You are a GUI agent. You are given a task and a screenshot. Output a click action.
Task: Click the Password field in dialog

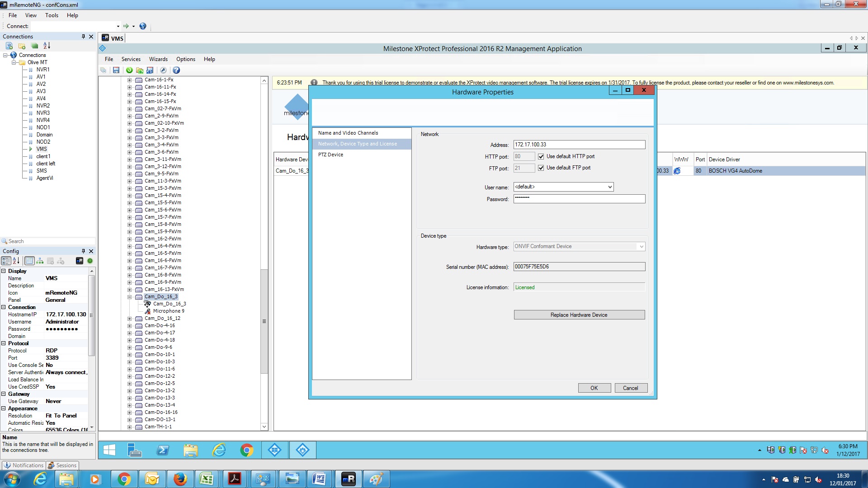[x=579, y=199]
